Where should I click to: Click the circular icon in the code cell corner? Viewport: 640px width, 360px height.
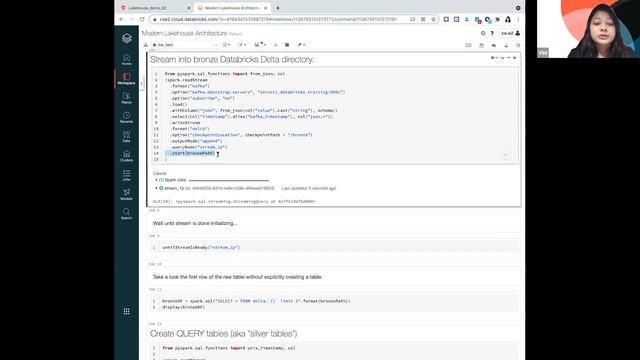[x=506, y=155]
